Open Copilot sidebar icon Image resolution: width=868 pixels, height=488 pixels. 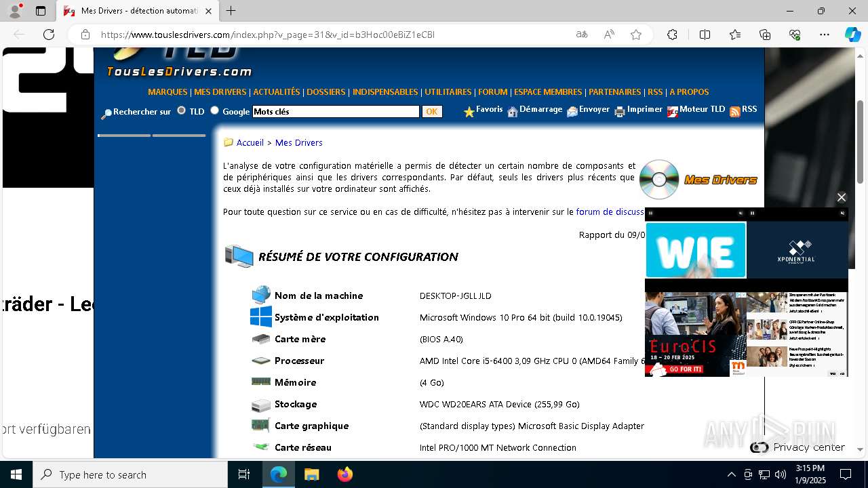[x=852, y=35]
